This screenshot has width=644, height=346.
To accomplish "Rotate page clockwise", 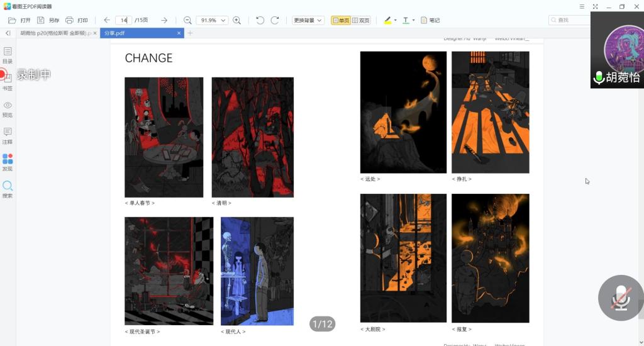I will (275, 20).
